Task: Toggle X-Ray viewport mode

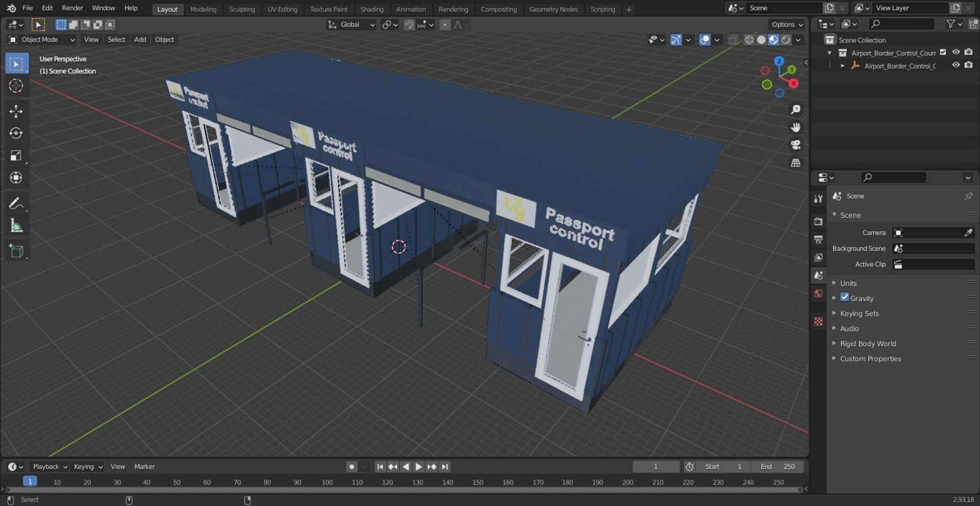Action: (733, 39)
